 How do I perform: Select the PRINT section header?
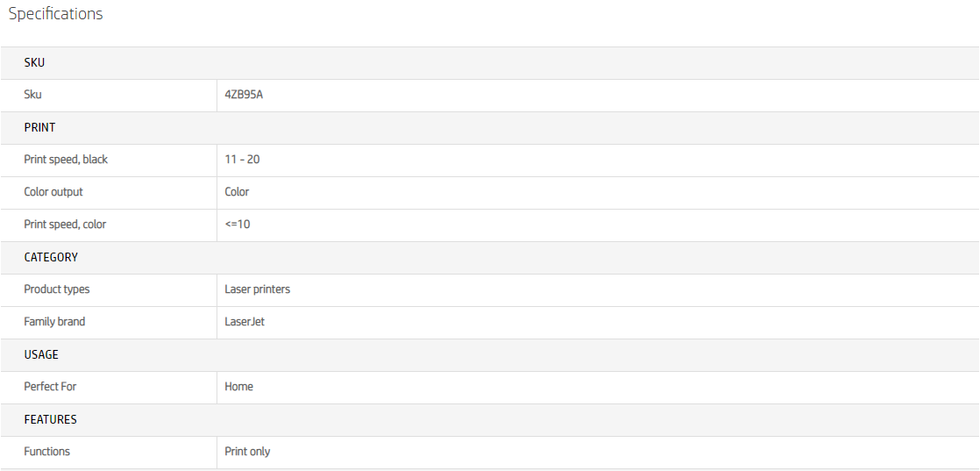(39, 128)
